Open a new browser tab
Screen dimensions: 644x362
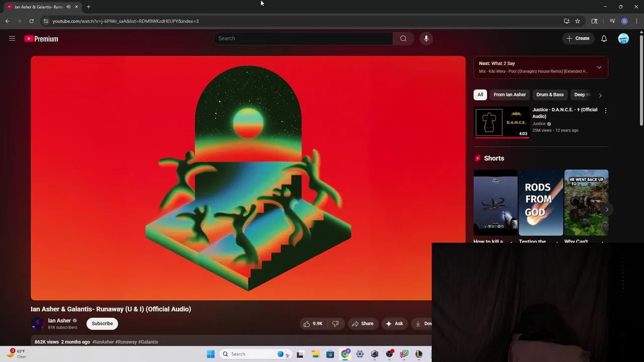point(88,7)
